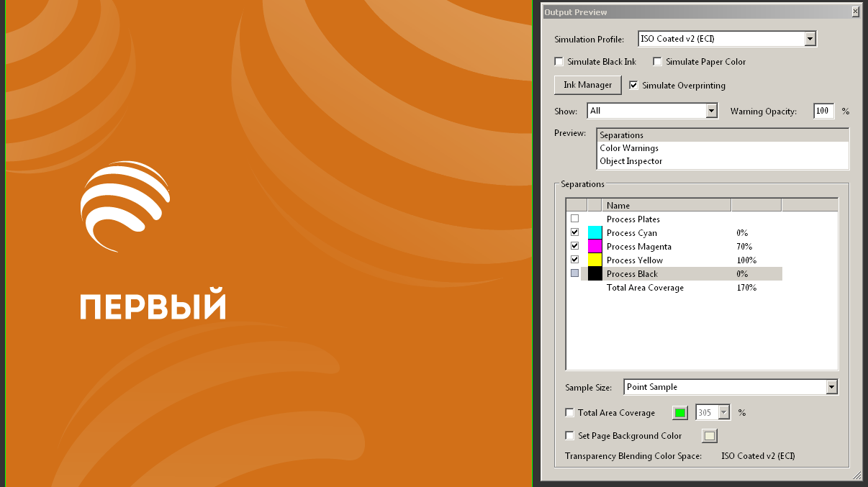Hide the Process Magenta plate
The height and width of the screenshot is (487, 868).
coord(574,246)
